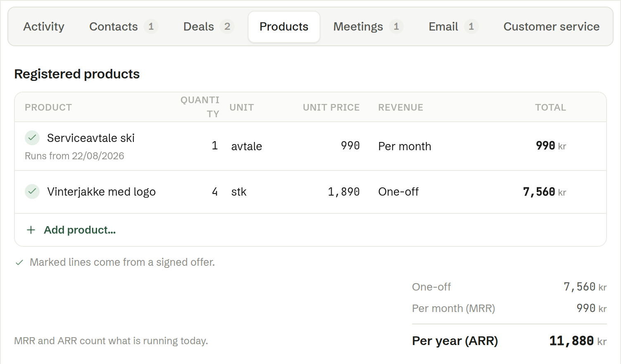Click the REVENUE column header
The height and width of the screenshot is (364, 621).
click(x=401, y=107)
